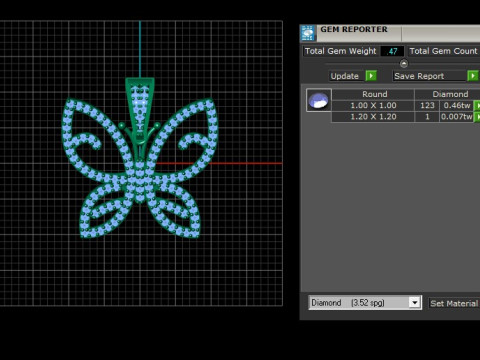Click the Save Report button
The width and height of the screenshot is (480, 360).
pyautogui.click(x=430, y=76)
